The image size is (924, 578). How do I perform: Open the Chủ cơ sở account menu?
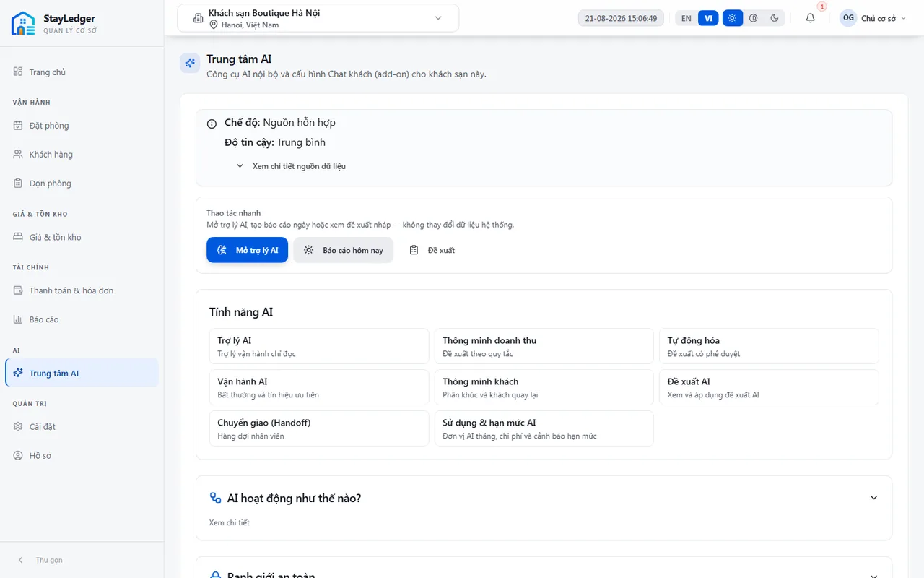click(x=873, y=18)
